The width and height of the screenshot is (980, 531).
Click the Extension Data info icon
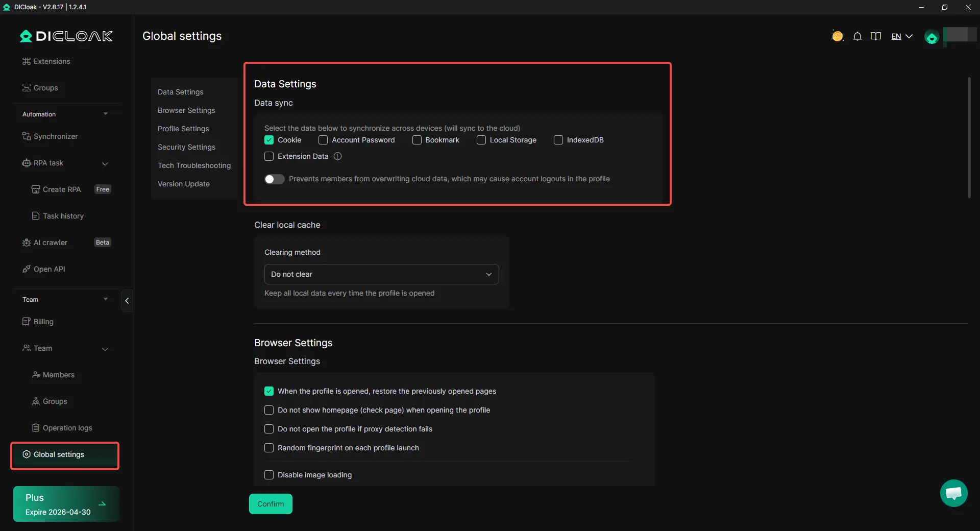337,156
